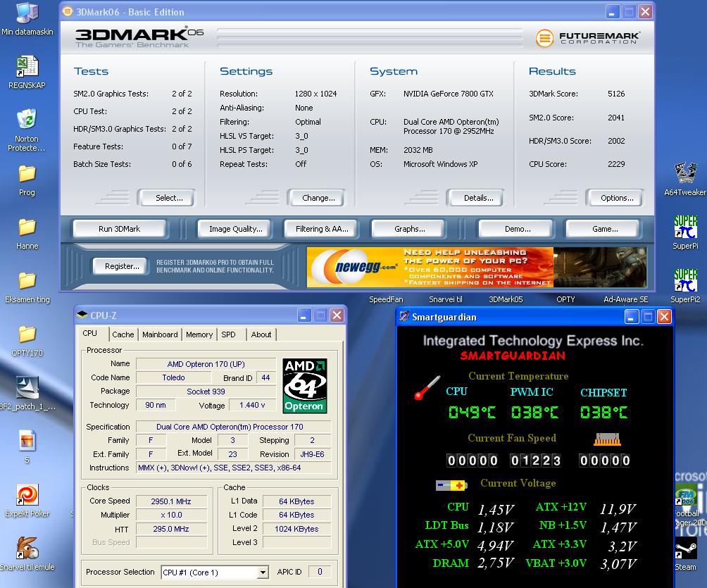Click the fan speed counter 01223
This screenshot has height=588, width=707.
click(x=536, y=461)
